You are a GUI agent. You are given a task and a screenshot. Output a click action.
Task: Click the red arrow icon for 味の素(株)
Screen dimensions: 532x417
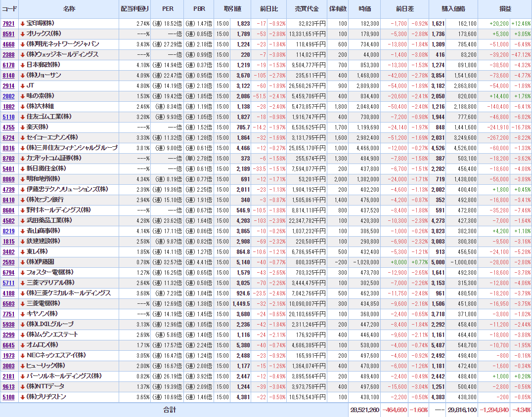pos(23,96)
